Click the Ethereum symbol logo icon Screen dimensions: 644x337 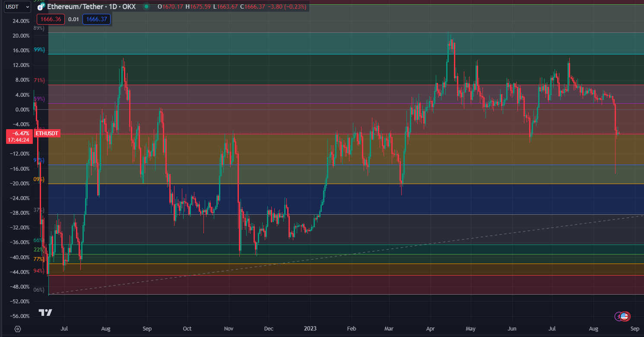(41, 7)
